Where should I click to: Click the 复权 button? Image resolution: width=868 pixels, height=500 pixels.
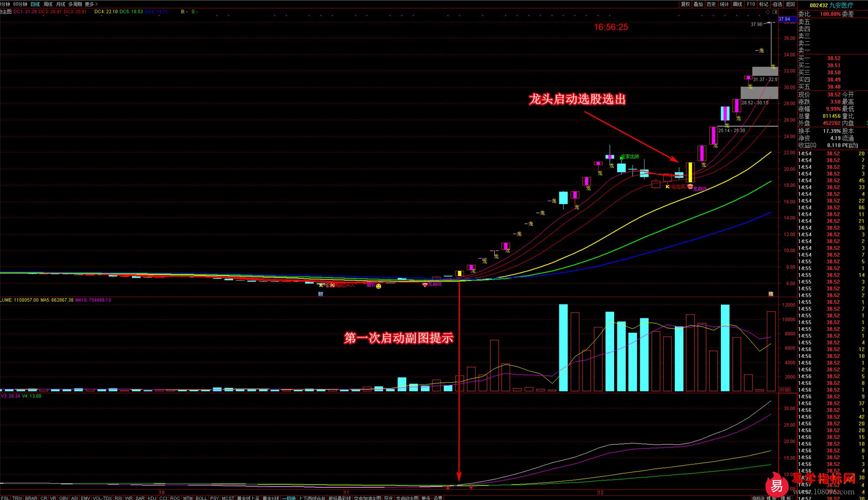click(686, 4)
